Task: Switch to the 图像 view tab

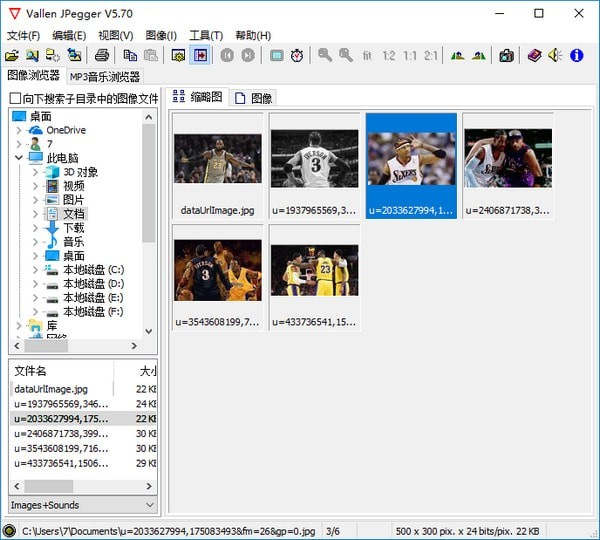Action: [253, 98]
